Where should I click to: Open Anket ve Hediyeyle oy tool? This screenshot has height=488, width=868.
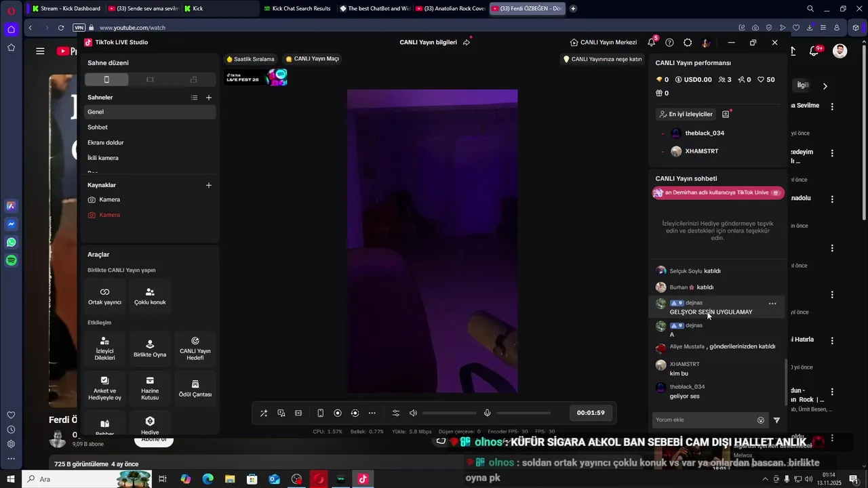[104, 388]
